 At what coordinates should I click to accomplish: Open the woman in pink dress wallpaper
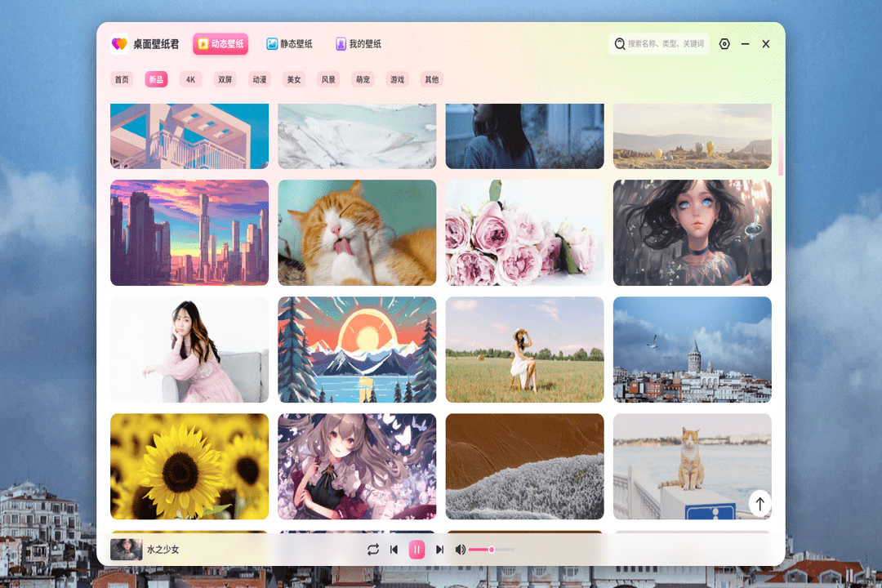coord(189,350)
